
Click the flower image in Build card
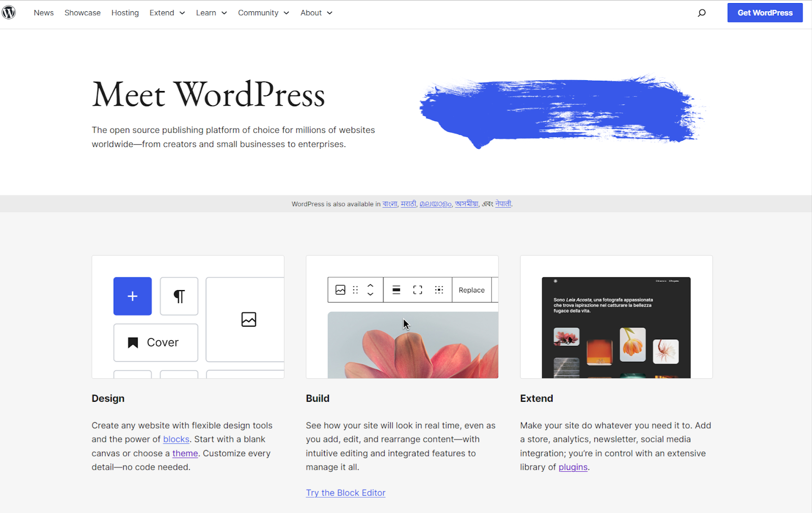pyautogui.click(x=413, y=345)
